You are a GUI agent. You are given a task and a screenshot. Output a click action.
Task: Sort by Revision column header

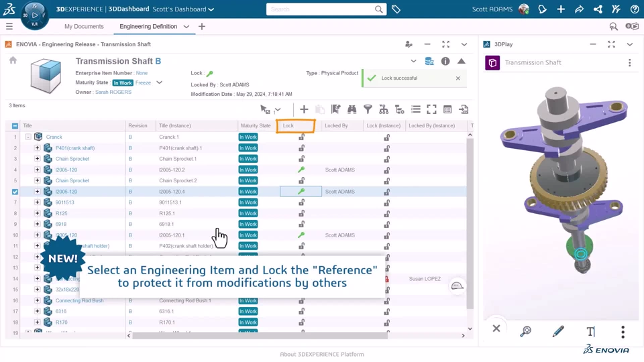click(x=138, y=125)
